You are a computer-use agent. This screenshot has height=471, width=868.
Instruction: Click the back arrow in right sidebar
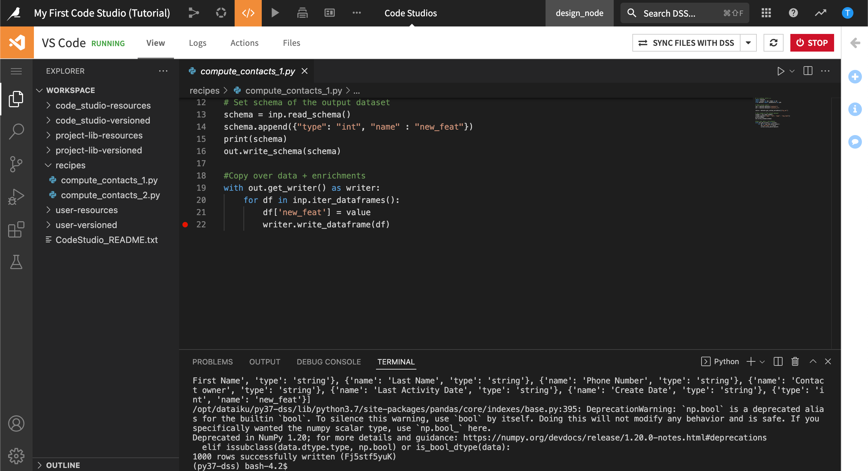[x=855, y=43]
